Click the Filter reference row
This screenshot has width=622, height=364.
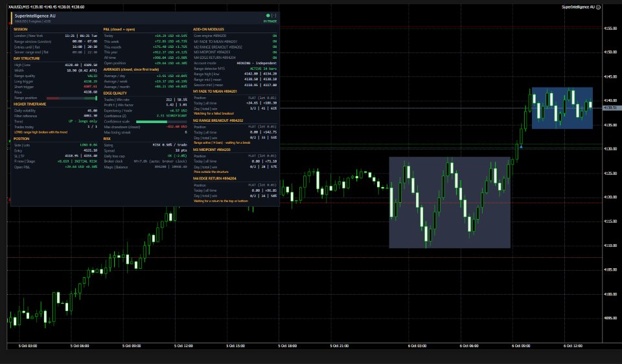(x=56, y=116)
